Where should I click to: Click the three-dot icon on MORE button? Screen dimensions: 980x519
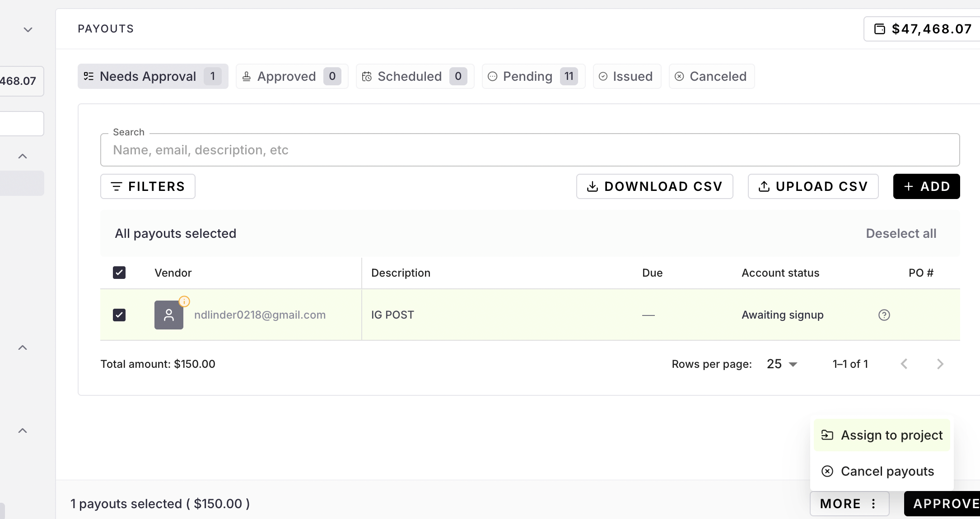(873, 504)
